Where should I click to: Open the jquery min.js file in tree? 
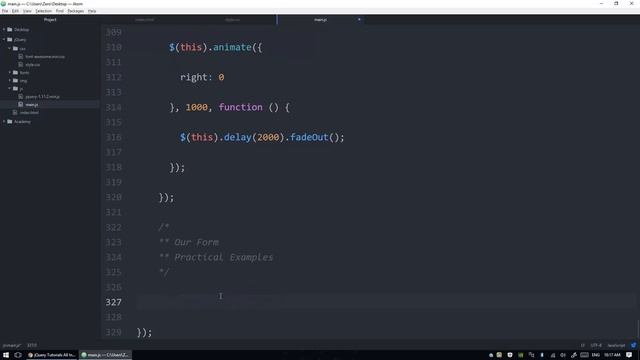(x=42, y=97)
